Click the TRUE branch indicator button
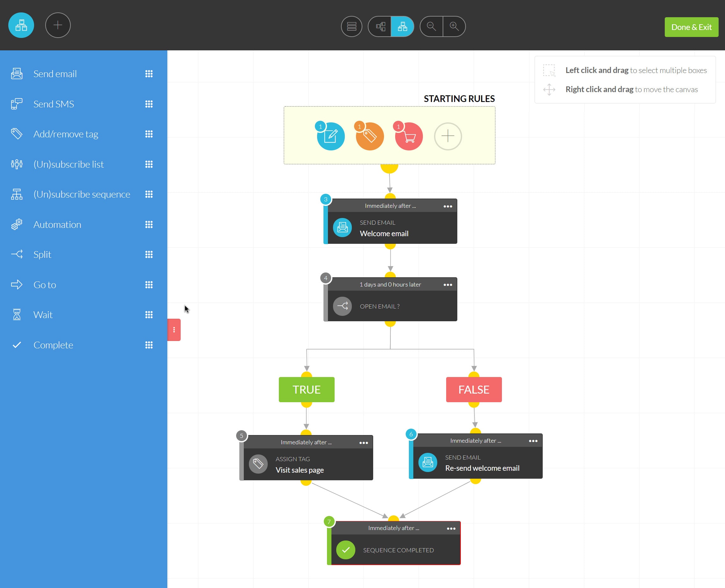 (x=307, y=389)
